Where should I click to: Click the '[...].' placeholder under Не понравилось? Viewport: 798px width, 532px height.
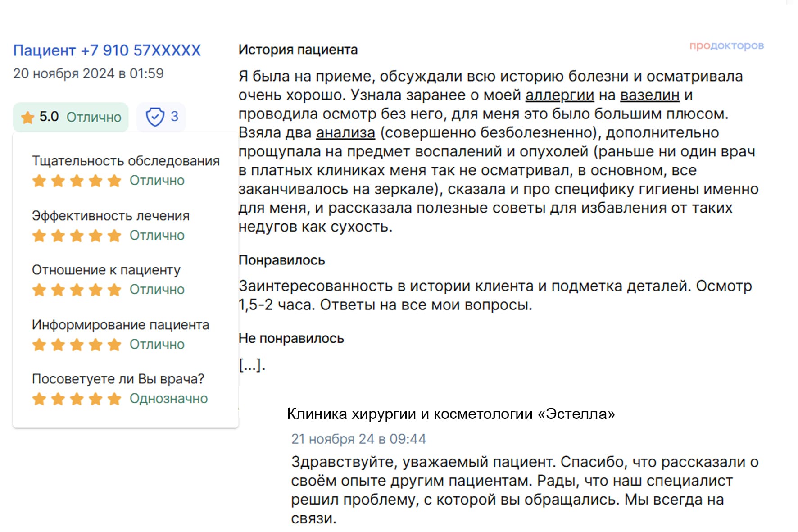(x=252, y=365)
